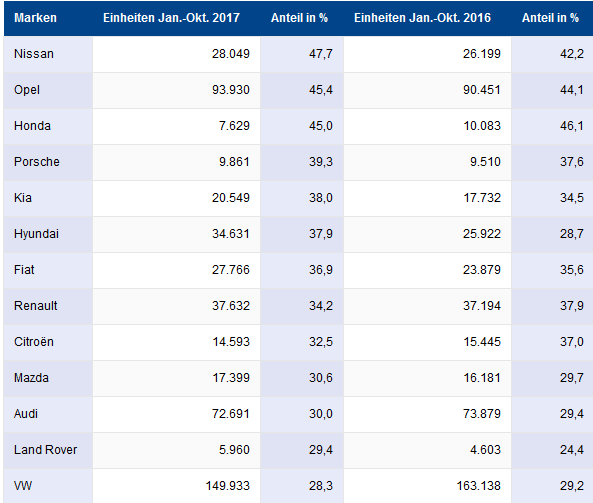
Task: Select the Renault brand cell
Action: coord(48,306)
